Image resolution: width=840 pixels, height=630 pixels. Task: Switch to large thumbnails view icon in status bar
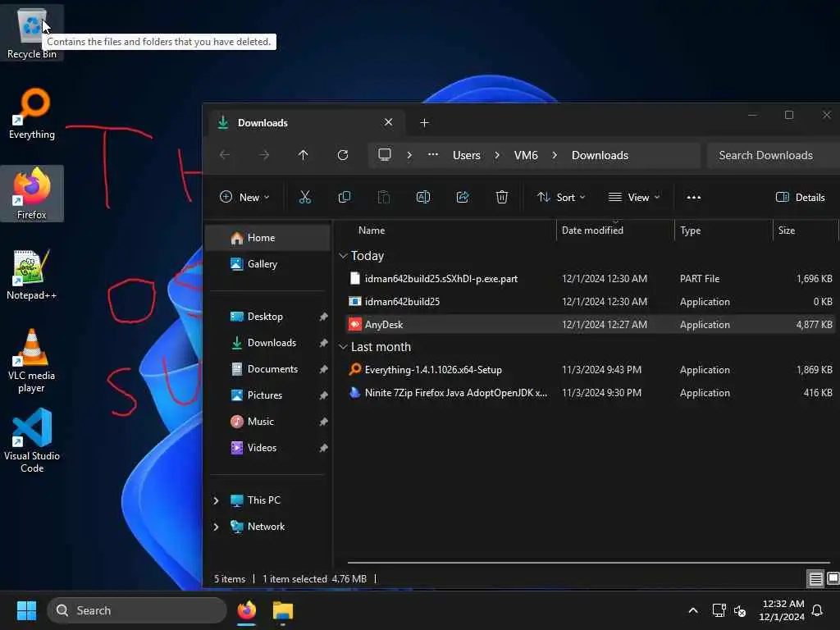pos(833,578)
